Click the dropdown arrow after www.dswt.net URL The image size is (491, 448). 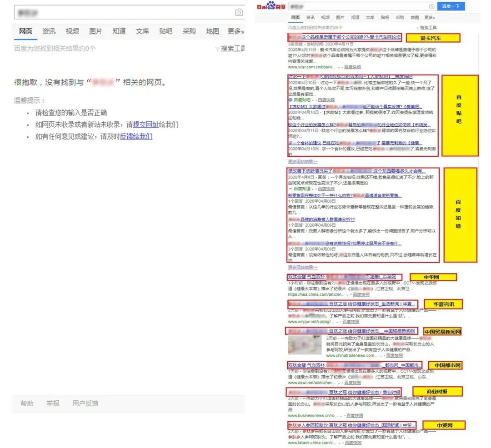coord(339,383)
